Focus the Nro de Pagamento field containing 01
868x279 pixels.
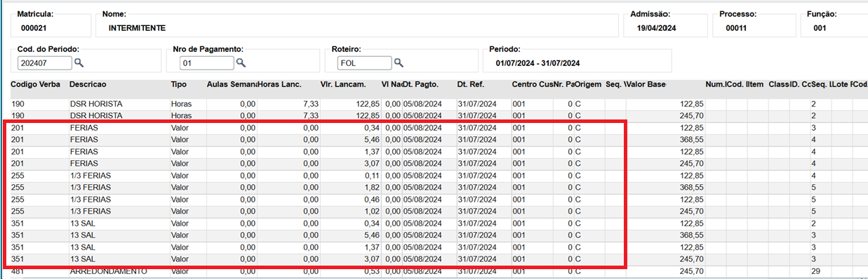(206, 63)
